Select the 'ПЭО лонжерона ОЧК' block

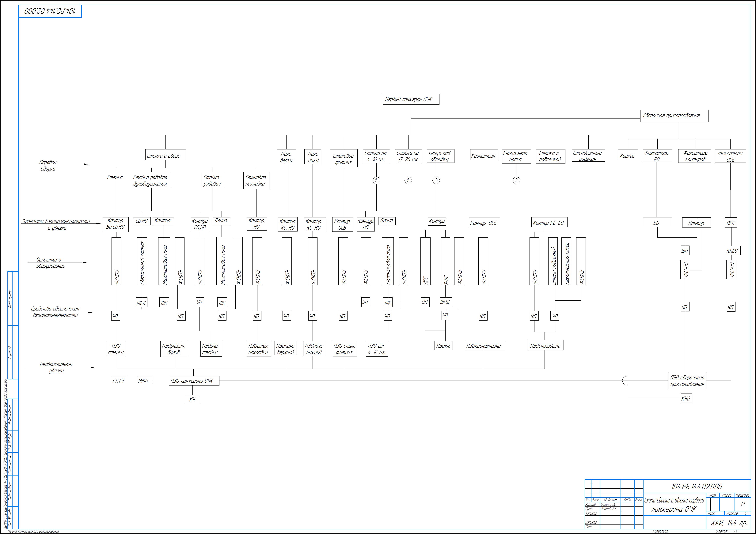coord(194,381)
